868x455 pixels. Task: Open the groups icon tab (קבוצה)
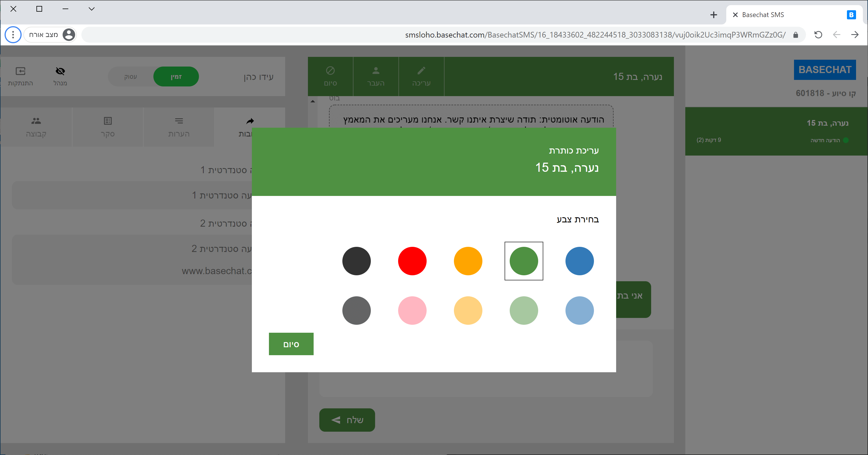[36, 121]
